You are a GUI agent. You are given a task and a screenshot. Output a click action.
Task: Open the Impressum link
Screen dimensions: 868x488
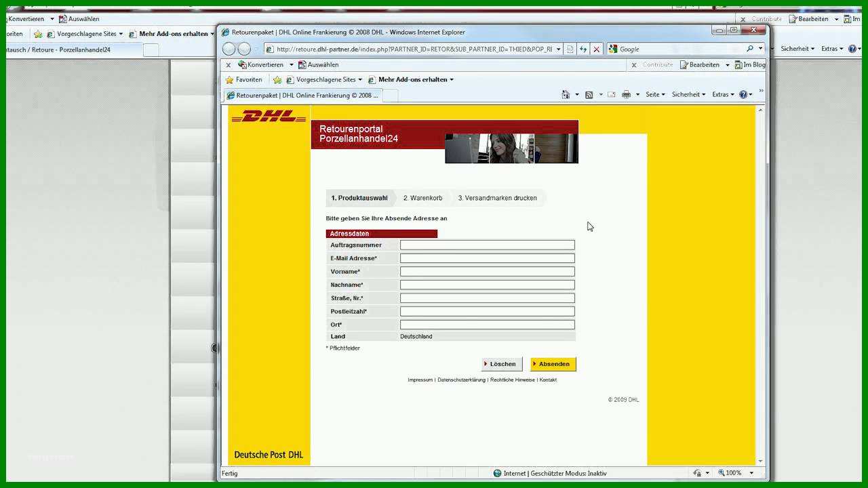click(420, 380)
